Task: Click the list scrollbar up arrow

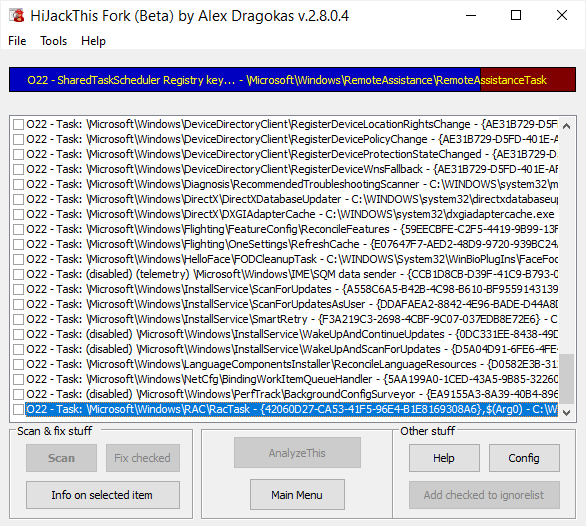Action: [x=567, y=126]
